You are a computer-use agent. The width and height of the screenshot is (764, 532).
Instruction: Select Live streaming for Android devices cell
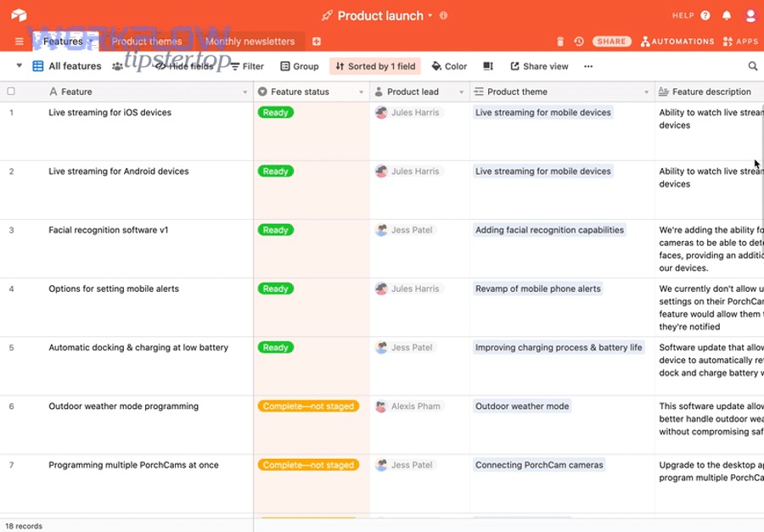149,191
